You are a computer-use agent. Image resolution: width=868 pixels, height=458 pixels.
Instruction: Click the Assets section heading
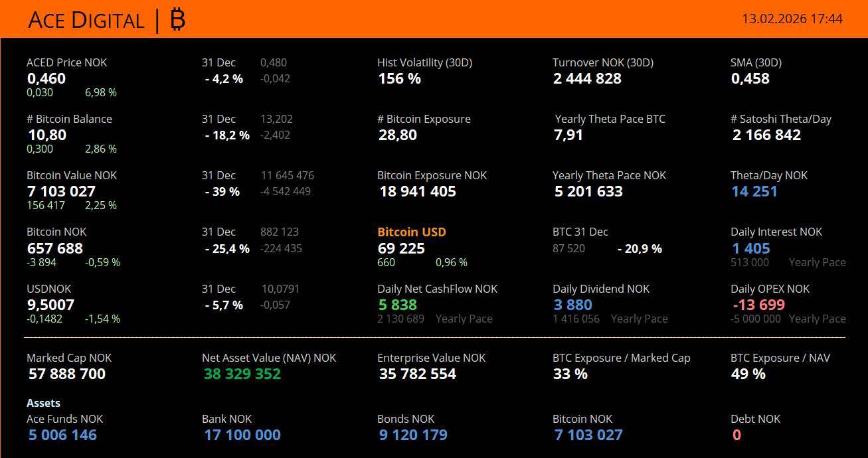point(43,403)
